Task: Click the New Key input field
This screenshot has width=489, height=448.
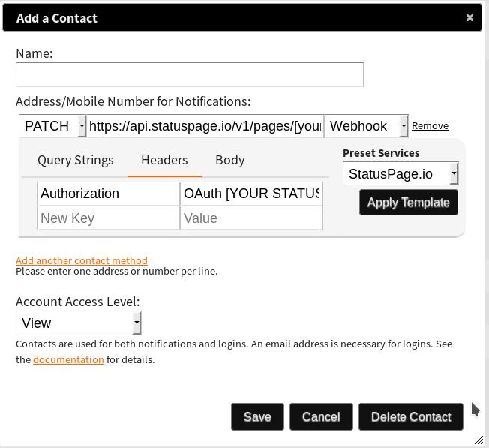Action: (108, 218)
